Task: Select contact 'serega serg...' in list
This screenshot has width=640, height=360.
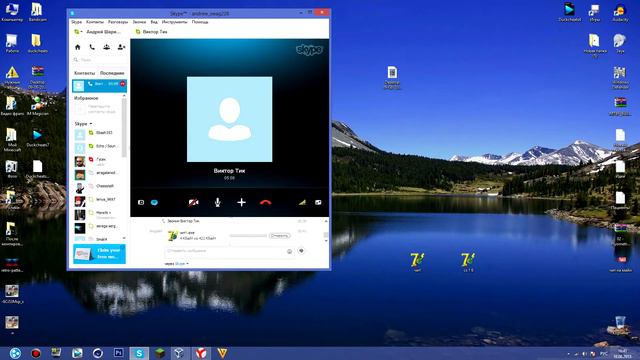Action: (x=98, y=226)
